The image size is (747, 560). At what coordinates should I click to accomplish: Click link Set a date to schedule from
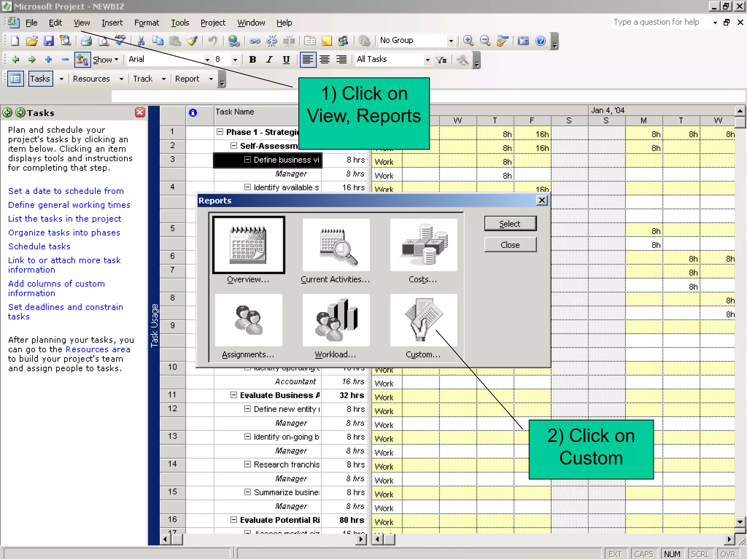66,191
